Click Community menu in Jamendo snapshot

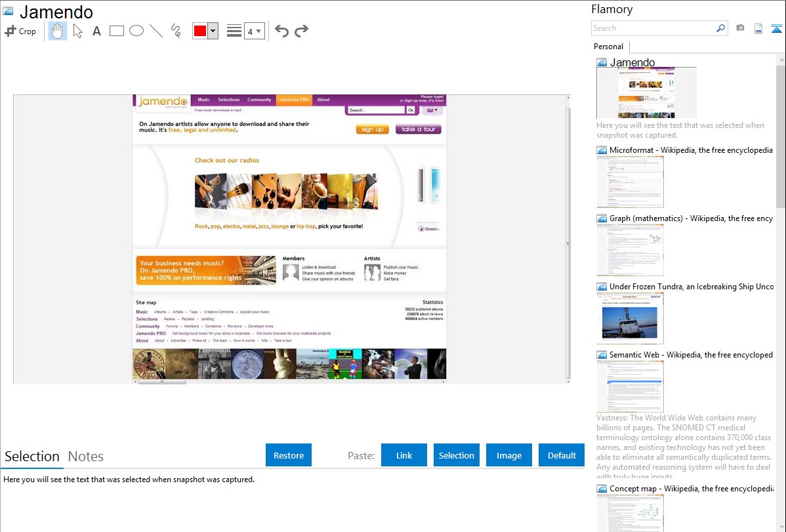[x=259, y=100]
